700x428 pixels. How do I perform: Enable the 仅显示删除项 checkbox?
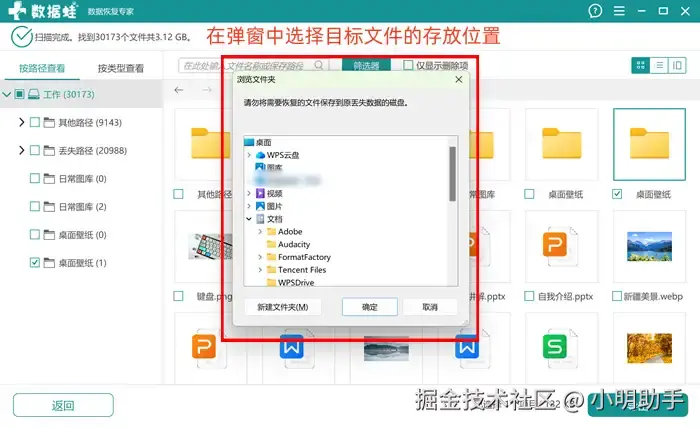point(408,65)
